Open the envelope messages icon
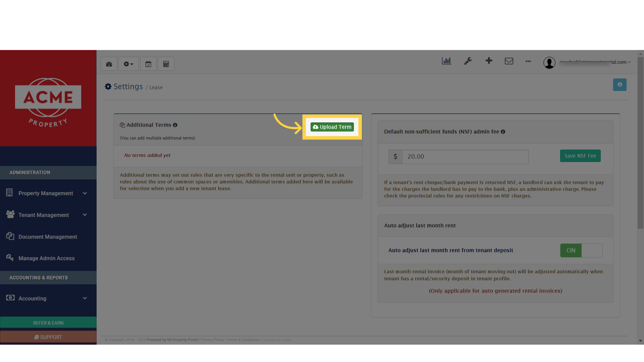The height and width of the screenshot is (362, 644). click(x=509, y=61)
